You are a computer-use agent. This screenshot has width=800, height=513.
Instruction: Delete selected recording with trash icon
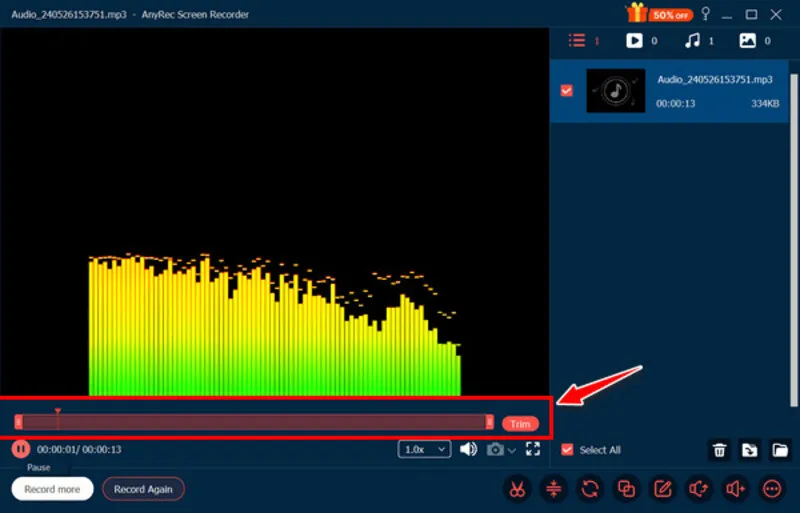tap(718, 450)
